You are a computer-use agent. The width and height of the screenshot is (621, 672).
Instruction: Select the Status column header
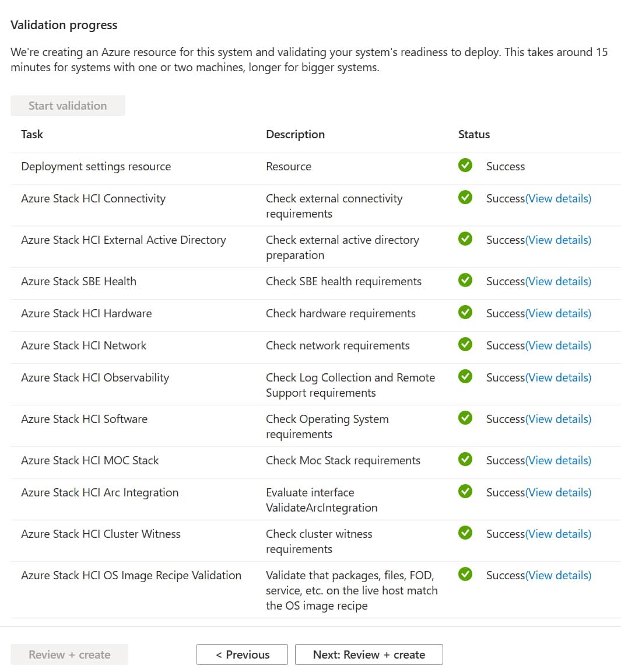pos(474,134)
